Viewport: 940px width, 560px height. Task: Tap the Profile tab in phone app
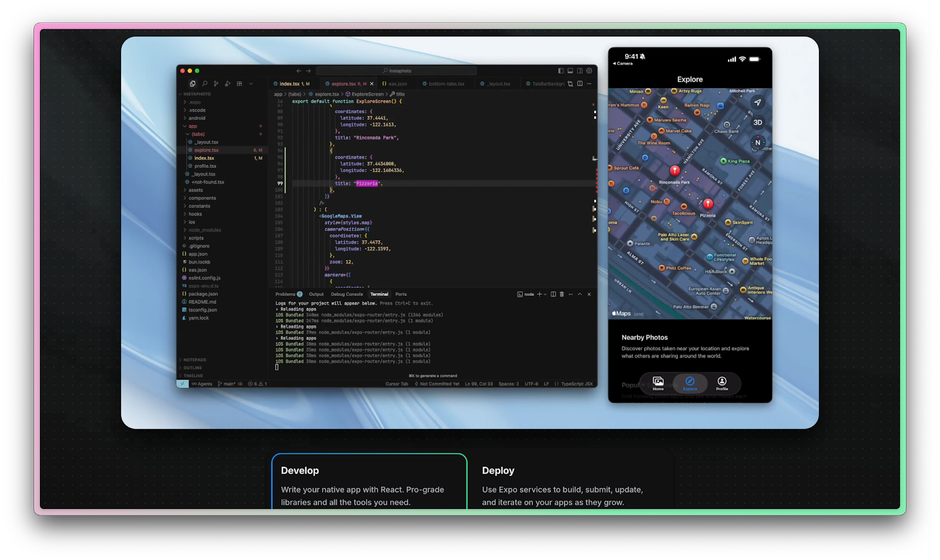[722, 383]
